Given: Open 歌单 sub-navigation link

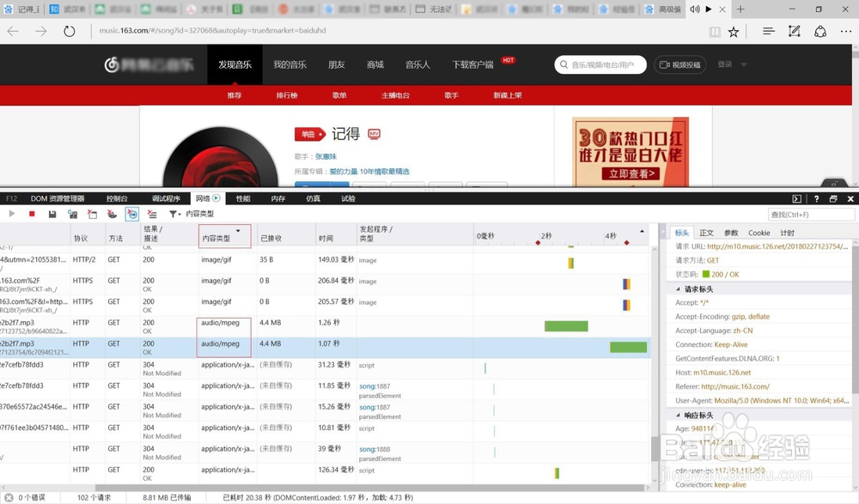Looking at the screenshot, I should point(339,95).
